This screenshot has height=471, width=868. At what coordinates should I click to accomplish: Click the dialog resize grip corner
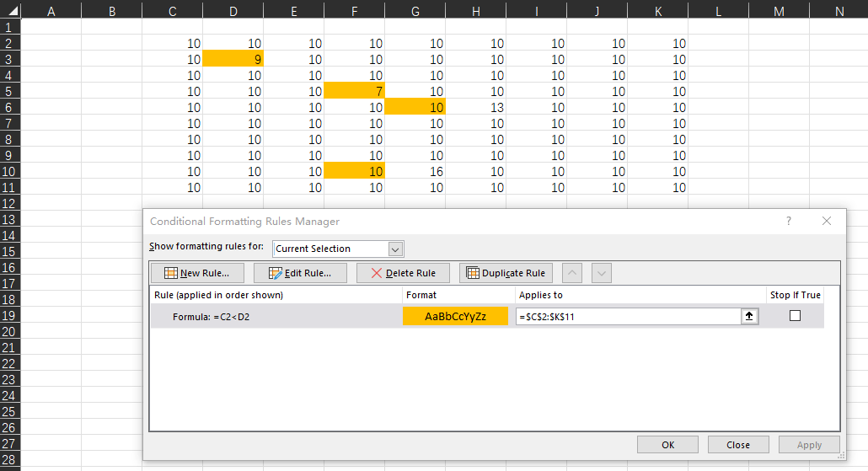[841, 456]
